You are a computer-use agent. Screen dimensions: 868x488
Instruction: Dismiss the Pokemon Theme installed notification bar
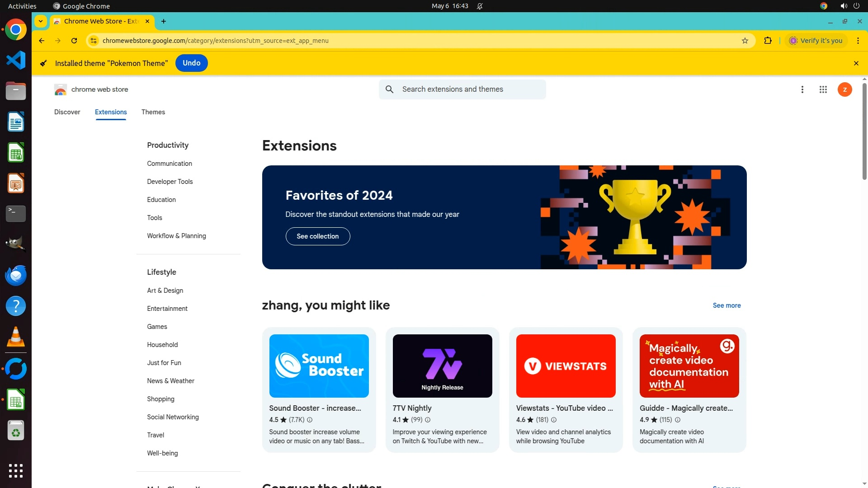tap(856, 63)
